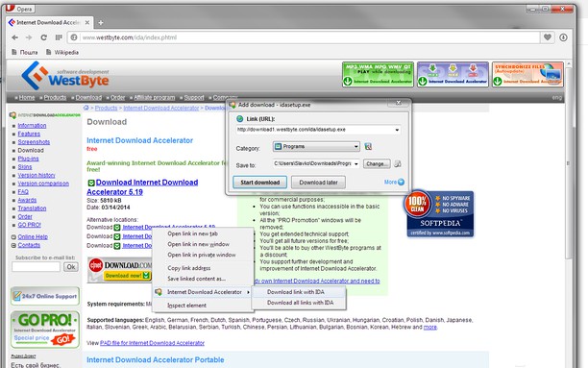The height and width of the screenshot is (368, 588).
Task: Click Download later button
Action: [318, 183]
